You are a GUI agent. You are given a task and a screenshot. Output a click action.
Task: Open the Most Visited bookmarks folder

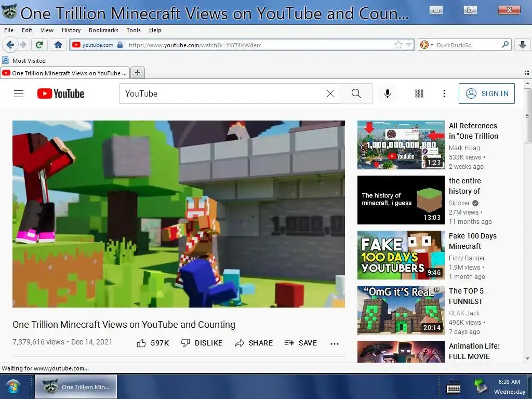pyautogui.click(x=24, y=60)
